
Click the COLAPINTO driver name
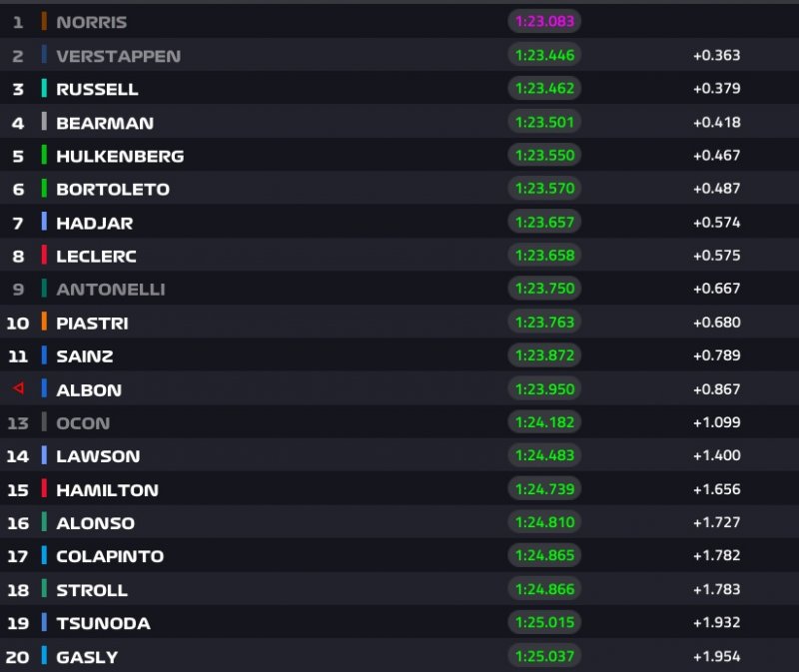tap(110, 556)
